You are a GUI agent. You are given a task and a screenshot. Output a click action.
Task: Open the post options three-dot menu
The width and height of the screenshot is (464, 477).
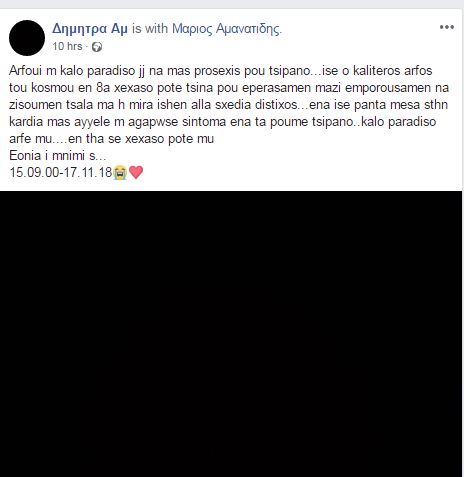coord(447,27)
